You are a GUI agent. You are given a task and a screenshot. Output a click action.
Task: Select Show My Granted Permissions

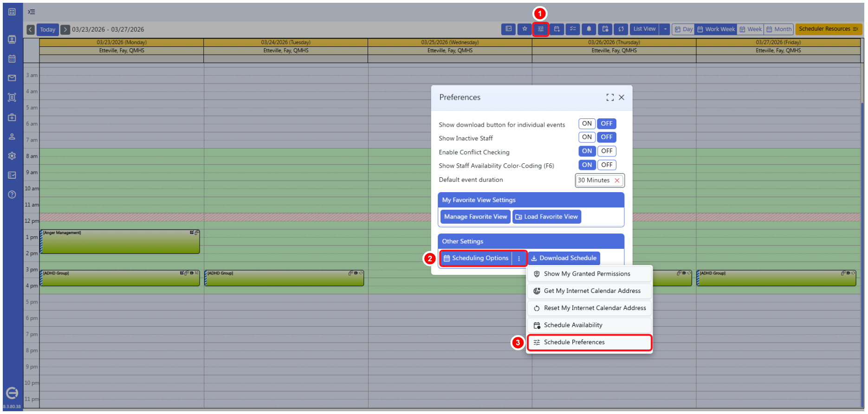pyautogui.click(x=589, y=274)
